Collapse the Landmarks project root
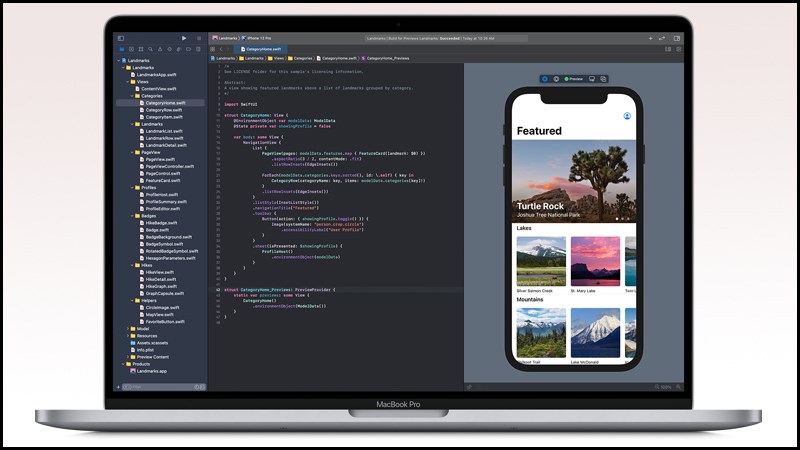This screenshot has width=800, height=450. 119,61
